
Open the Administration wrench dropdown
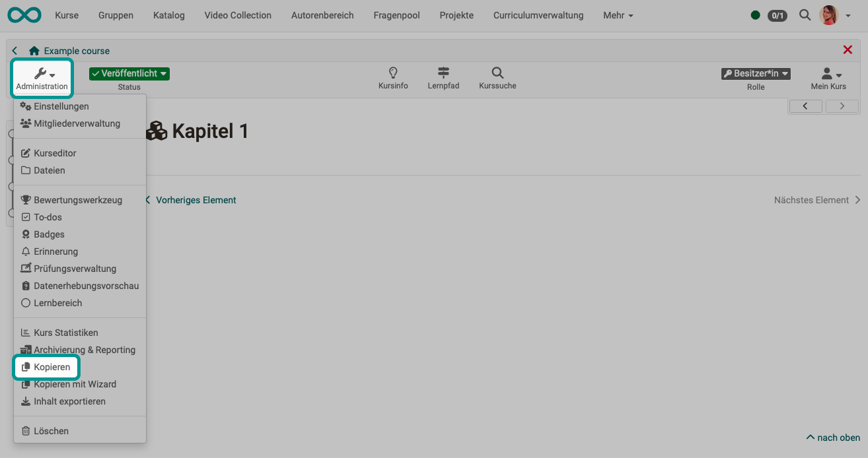[x=42, y=78]
